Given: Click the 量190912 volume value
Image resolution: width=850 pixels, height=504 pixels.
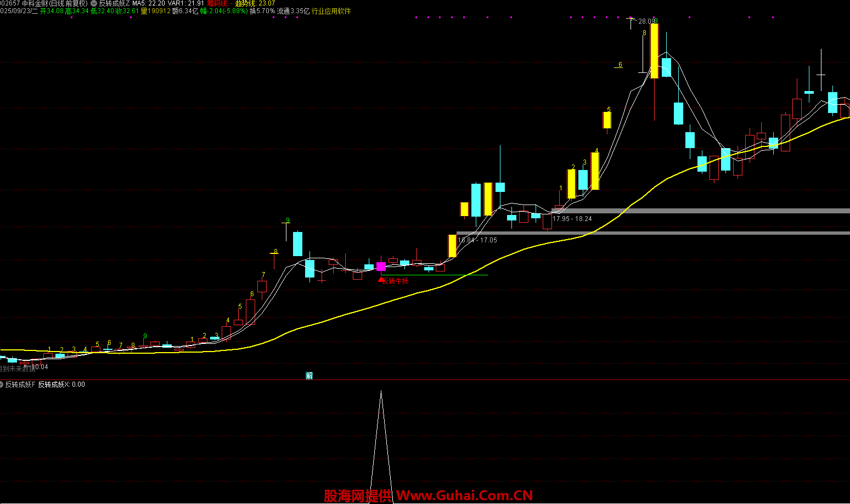Looking at the screenshot, I should 156,11.
